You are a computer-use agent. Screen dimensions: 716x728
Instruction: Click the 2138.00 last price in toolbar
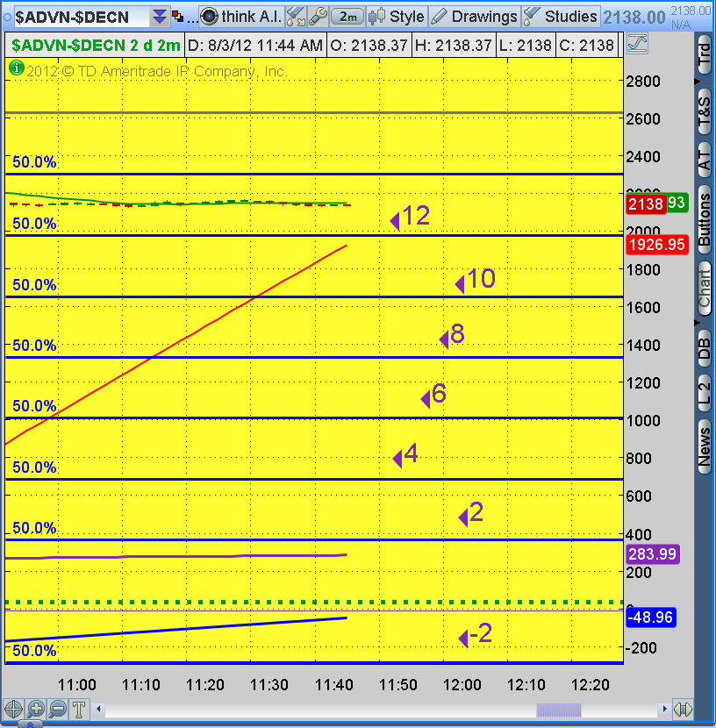[634, 18]
